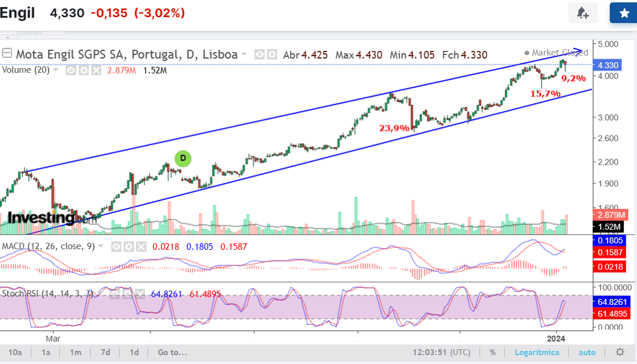
Task: Click the 1.52M volume MA axis label
Action: tap(609, 227)
